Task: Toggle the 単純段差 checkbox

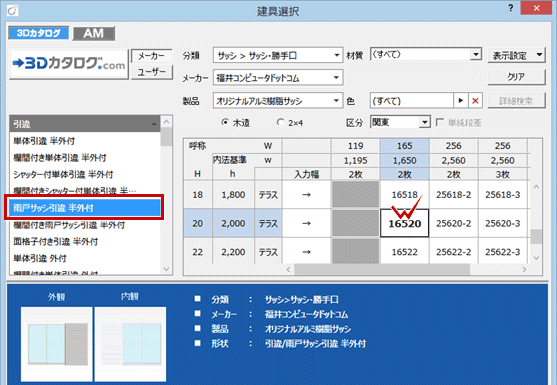Action: point(440,123)
